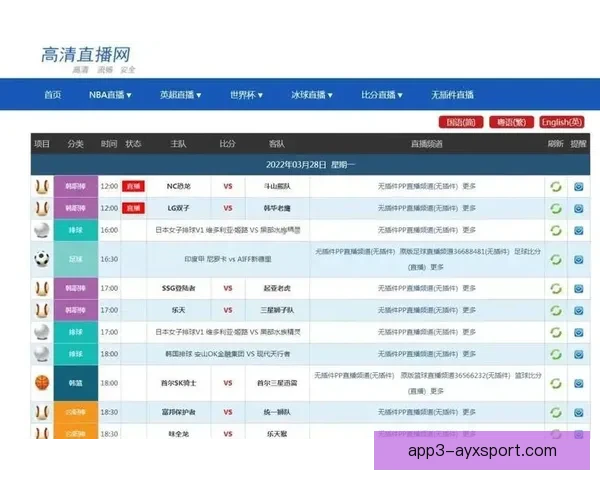600x480 pixels.
Task: Switch language to 国语(简)
Action: pos(461,122)
